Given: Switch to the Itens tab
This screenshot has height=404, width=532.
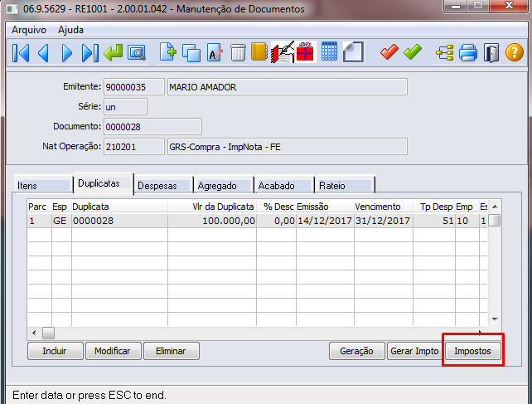Looking at the screenshot, I should click(43, 186).
